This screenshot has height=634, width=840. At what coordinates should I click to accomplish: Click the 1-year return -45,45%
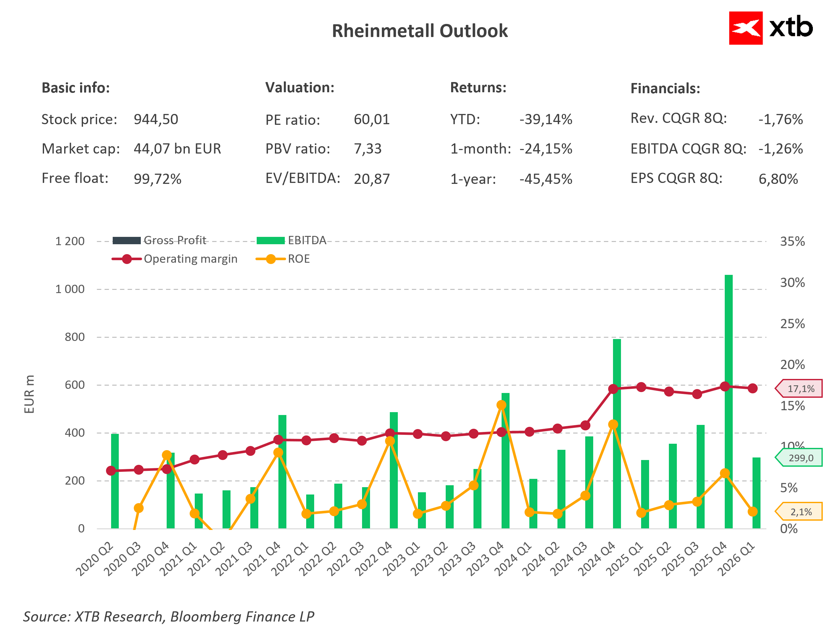click(x=545, y=179)
